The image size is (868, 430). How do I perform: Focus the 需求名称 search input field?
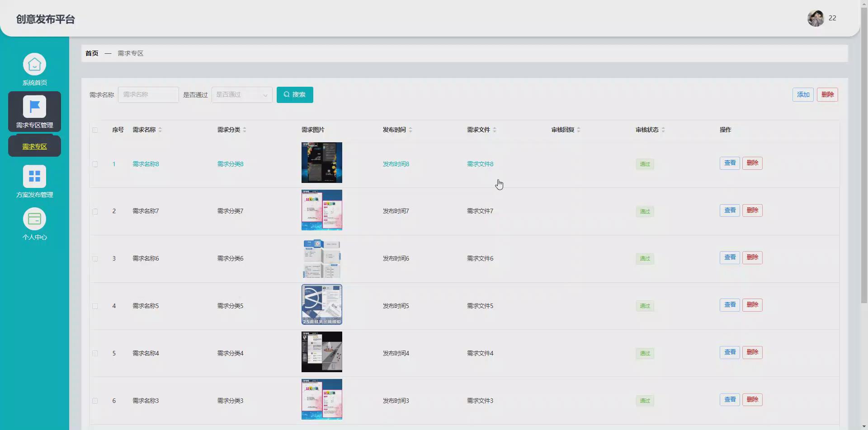click(x=148, y=95)
